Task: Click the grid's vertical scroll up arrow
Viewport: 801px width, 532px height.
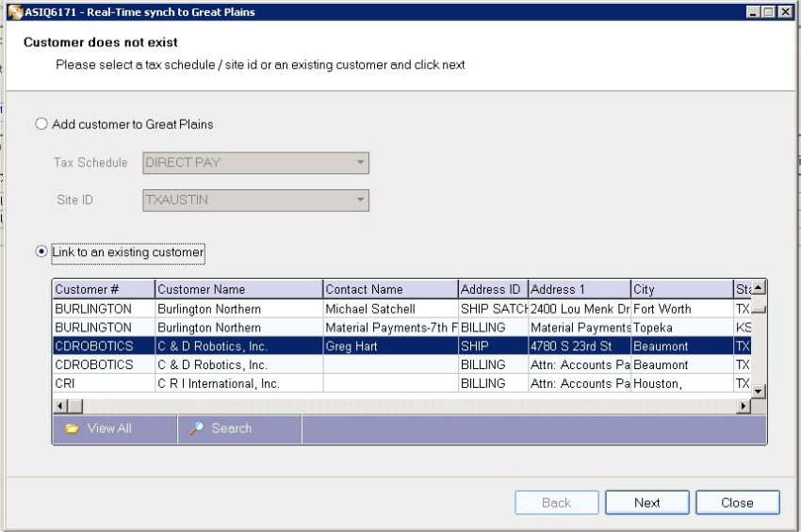Action: (758, 288)
